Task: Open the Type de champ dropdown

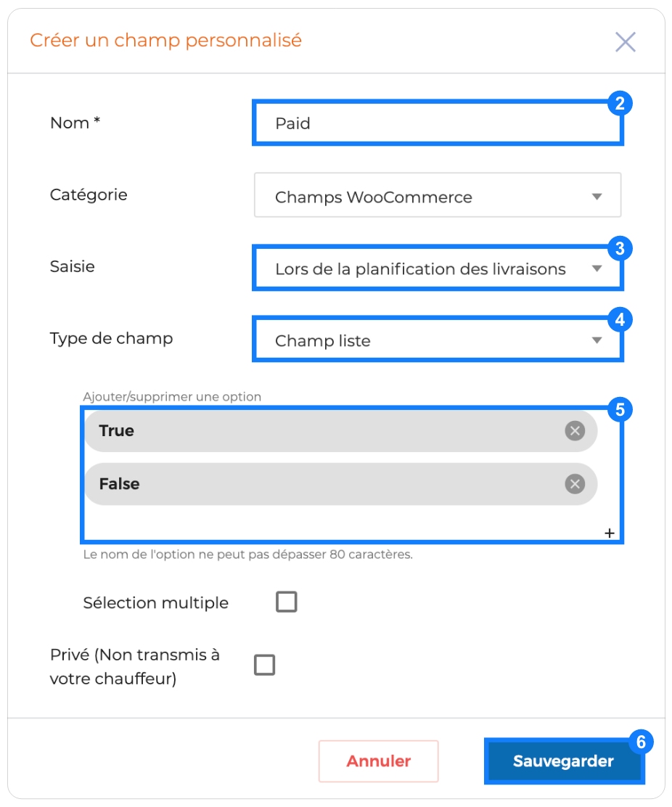Action: pos(438,340)
